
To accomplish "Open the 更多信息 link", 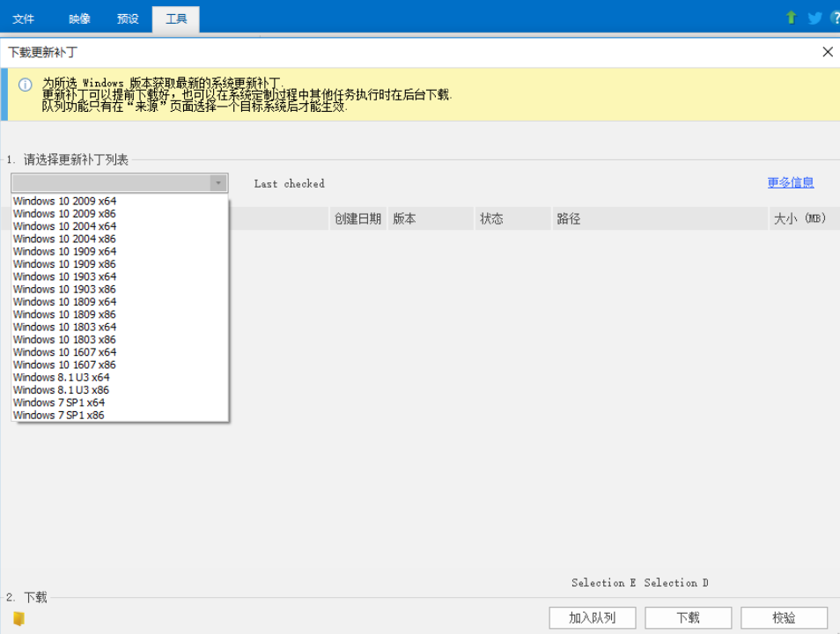I will coord(791,183).
